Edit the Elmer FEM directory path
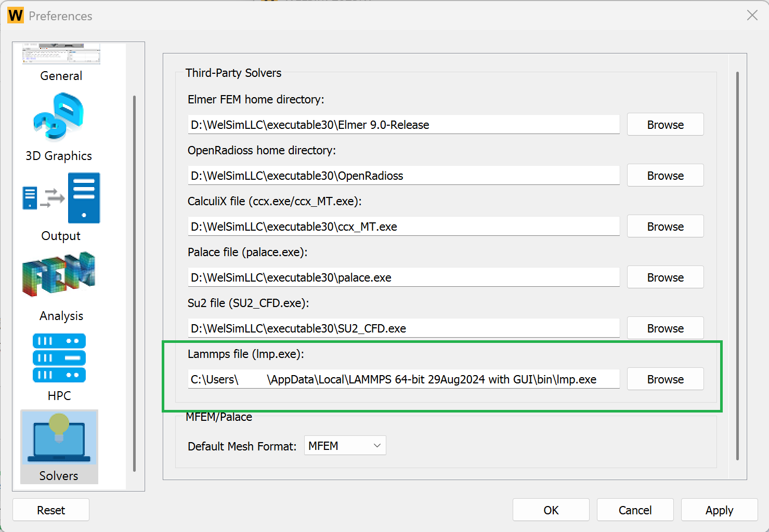The height and width of the screenshot is (532, 769). tap(403, 124)
